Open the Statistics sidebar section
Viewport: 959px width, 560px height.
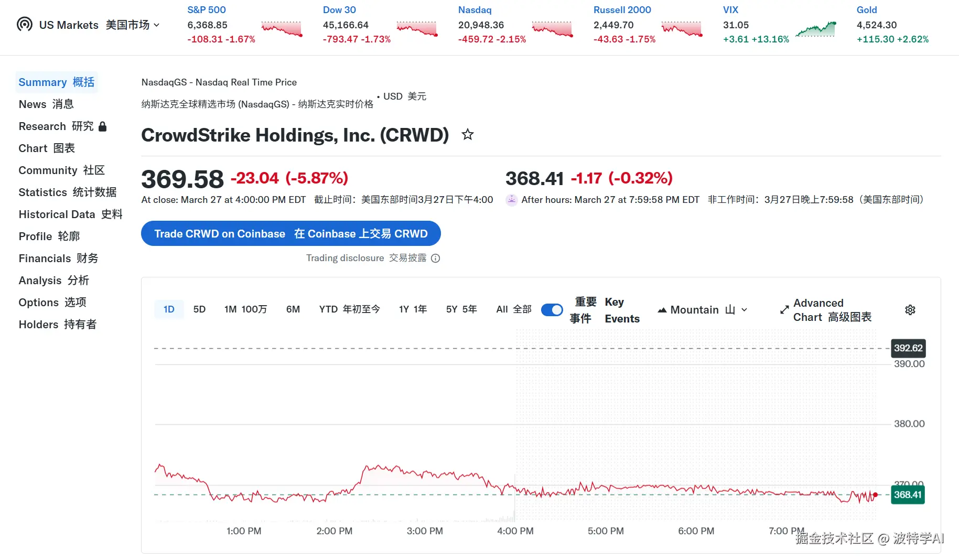coord(68,192)
